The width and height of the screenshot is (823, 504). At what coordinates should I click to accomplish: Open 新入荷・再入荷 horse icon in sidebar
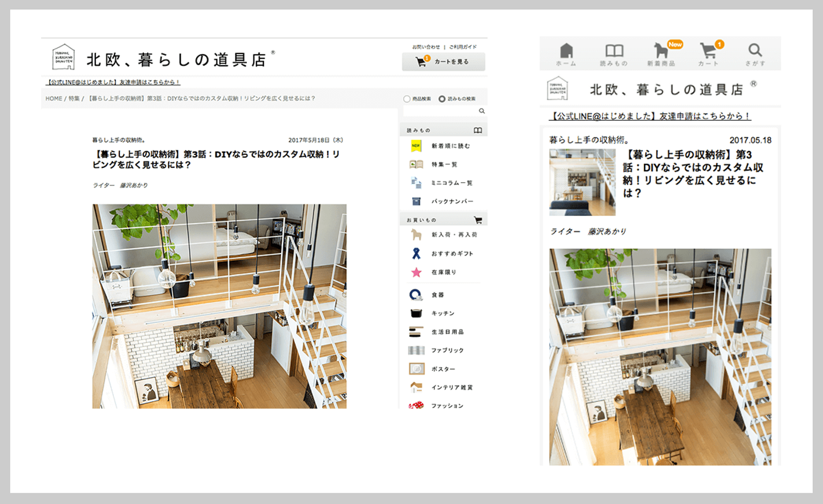[416, 234]
